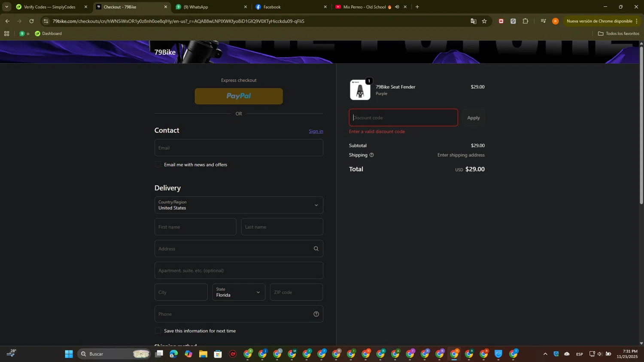Close the Facebook tab
The height and width of the screenshot is (362, 644).
325,7
